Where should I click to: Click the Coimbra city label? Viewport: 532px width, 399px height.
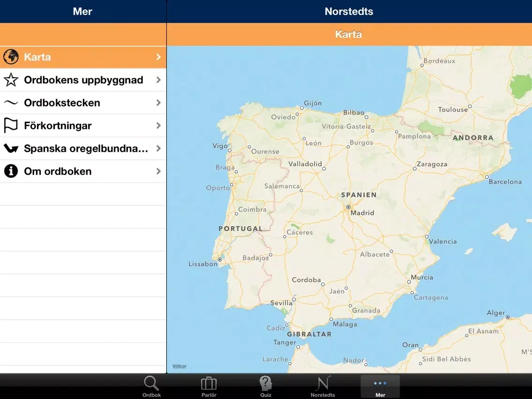click(x=252, y=209)
